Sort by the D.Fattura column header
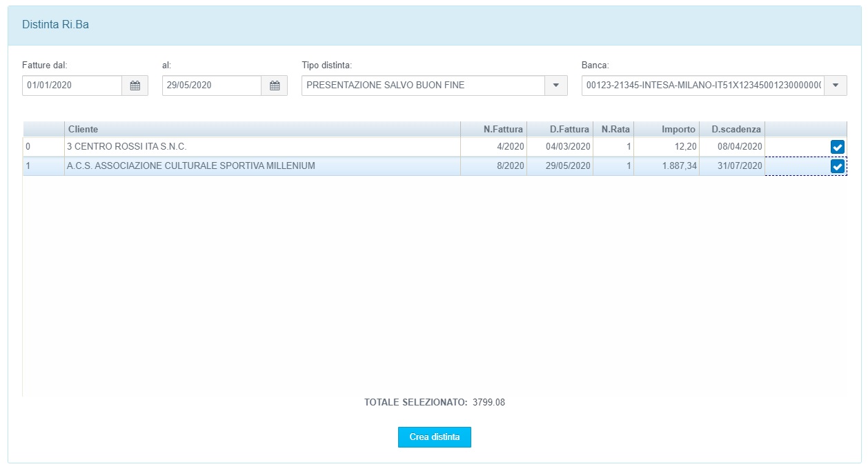Screen dimensions: 868x471 560,129
